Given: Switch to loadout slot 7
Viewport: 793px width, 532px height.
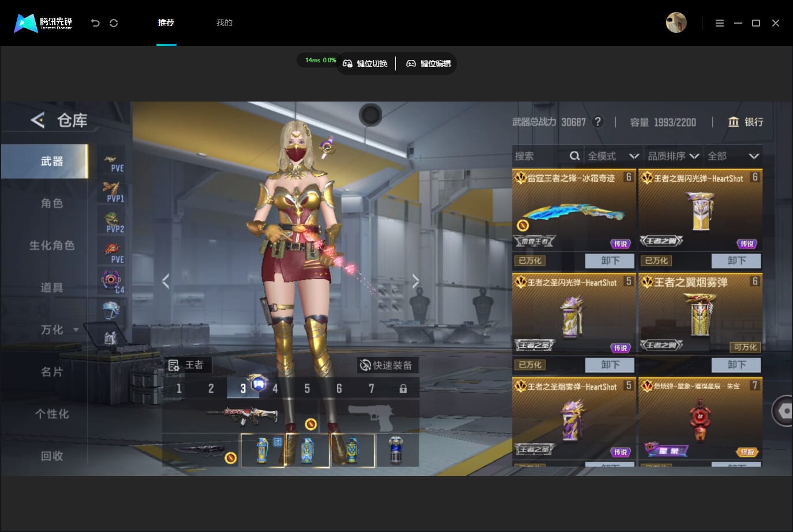Looking at the screenshot, I should 371,388.
